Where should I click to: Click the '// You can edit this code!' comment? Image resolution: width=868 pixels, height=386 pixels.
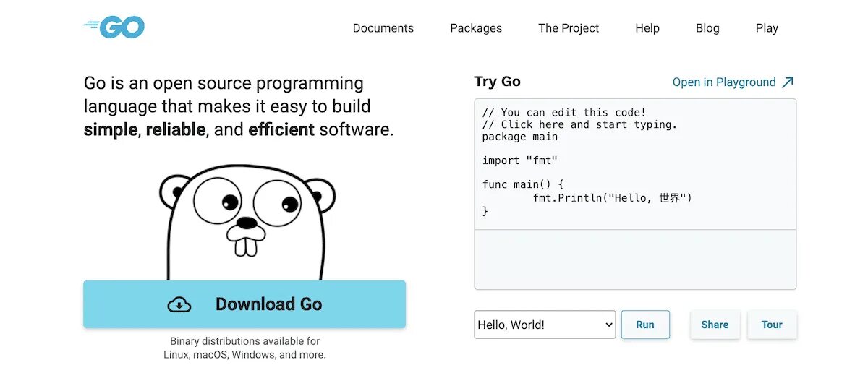tap(564, 112)
